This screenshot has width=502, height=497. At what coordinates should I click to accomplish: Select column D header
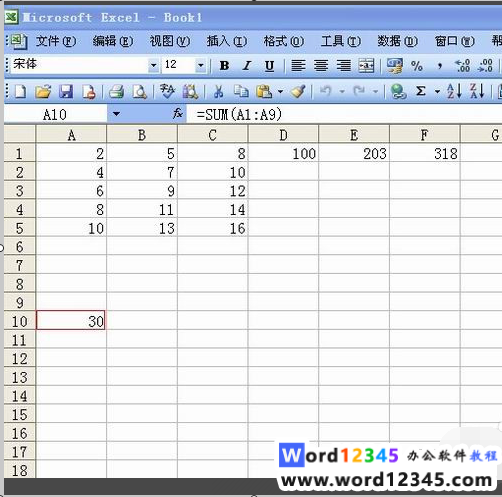[x=283, y=135]
